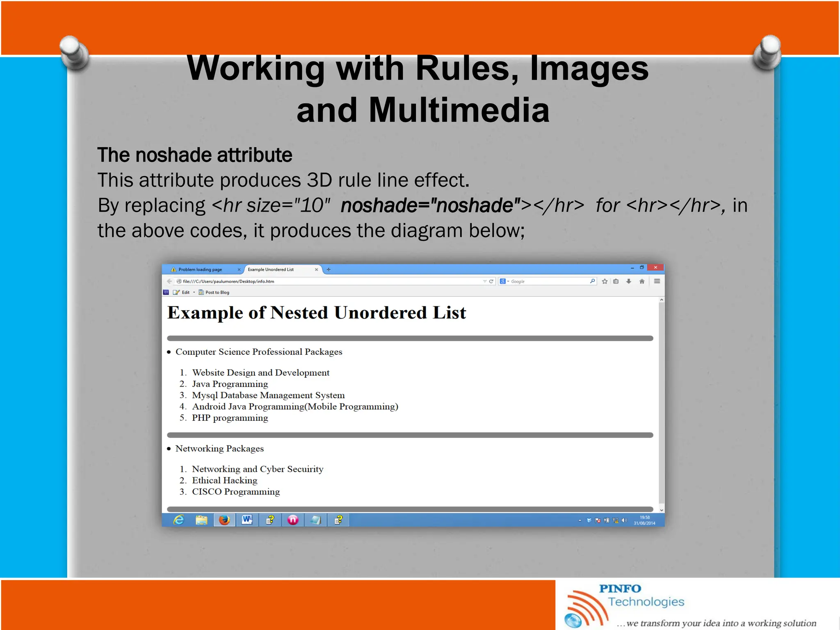Click PHP programming list item
840x630 pixels.
[230, 418]
